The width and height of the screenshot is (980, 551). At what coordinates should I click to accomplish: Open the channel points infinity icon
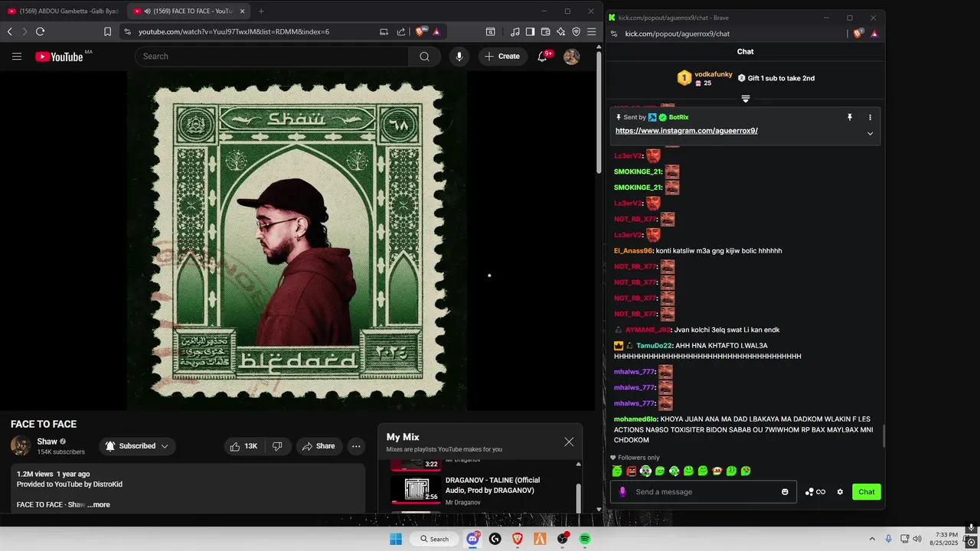coord(815,492)
